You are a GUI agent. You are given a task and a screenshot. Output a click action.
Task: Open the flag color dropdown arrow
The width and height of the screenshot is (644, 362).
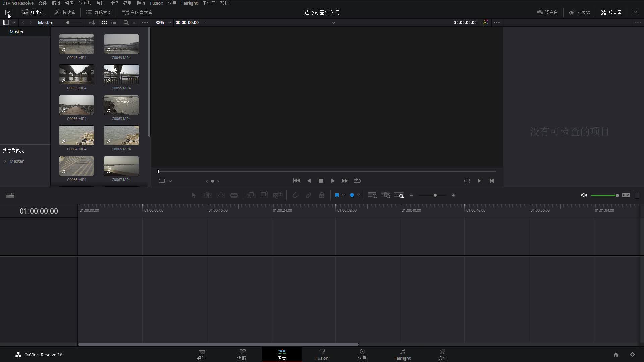(343, 195)
